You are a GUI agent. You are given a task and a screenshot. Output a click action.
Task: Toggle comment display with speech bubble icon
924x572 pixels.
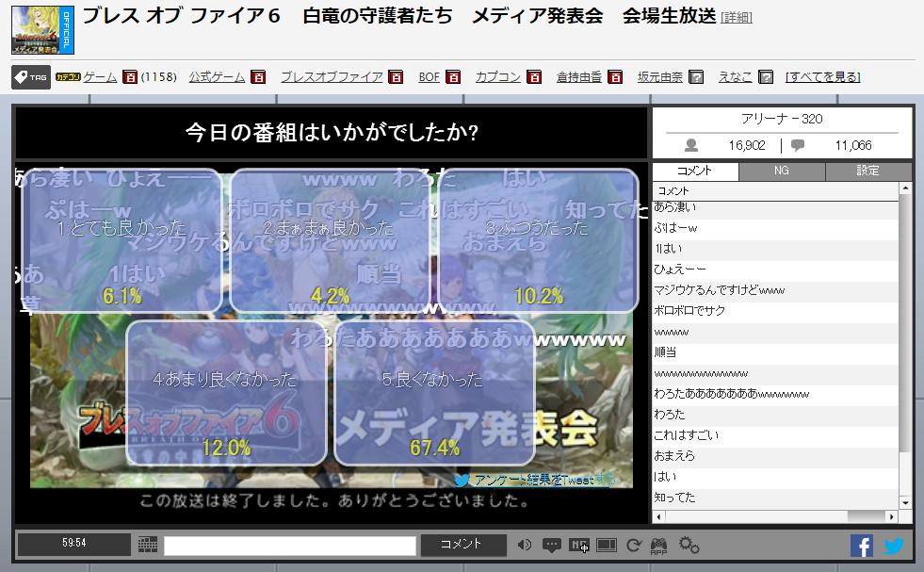pyautogui.click(x=552, y=545)
